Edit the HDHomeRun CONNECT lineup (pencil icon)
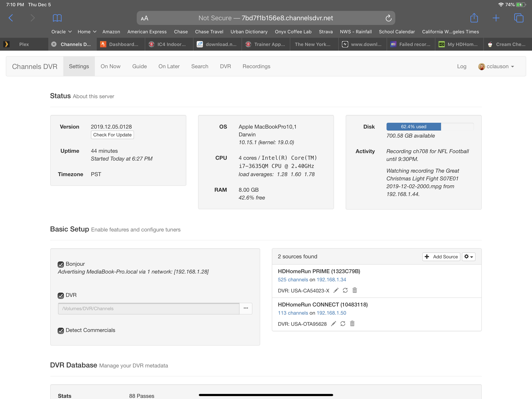 [x=333, y=324]
